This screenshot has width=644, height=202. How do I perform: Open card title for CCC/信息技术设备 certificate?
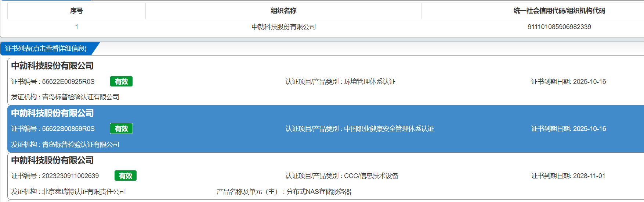click(53, 160)
